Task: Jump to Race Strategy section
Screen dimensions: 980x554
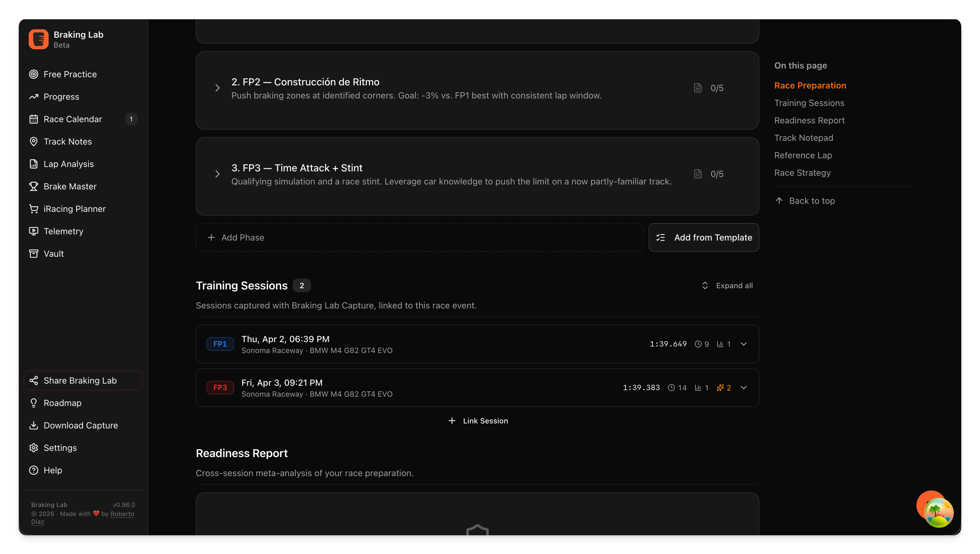Action: coord(802,173)
